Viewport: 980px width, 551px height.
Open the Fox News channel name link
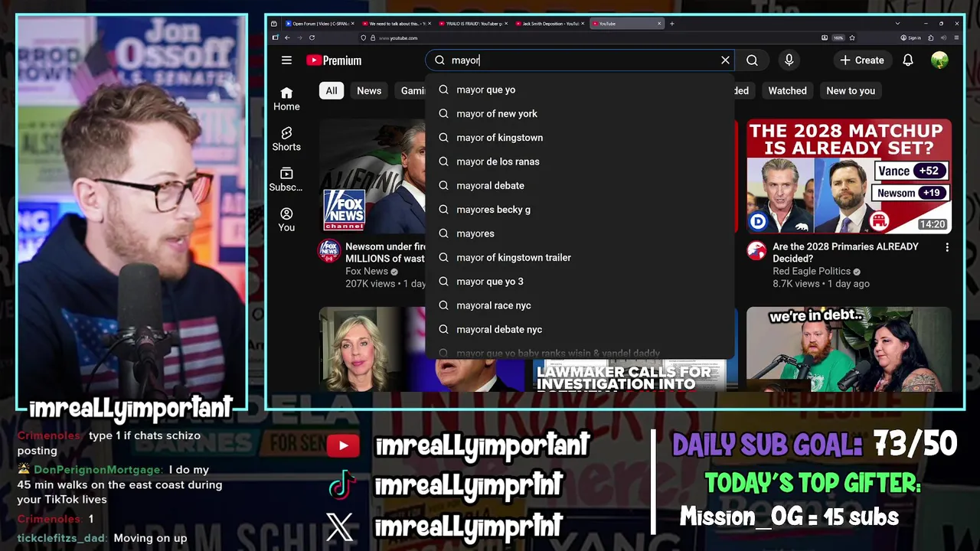pos(367,271)
